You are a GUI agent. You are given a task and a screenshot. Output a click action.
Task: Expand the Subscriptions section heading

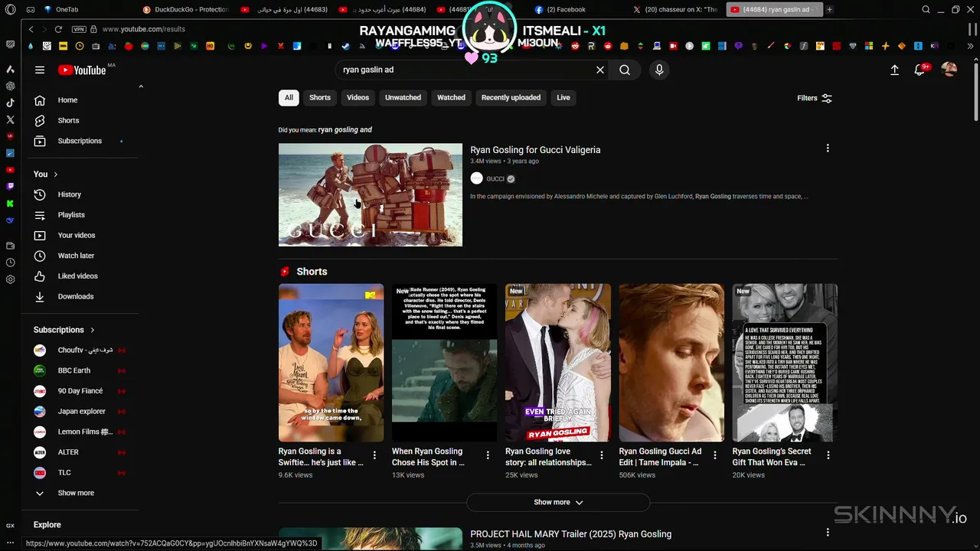pos(64,330)
